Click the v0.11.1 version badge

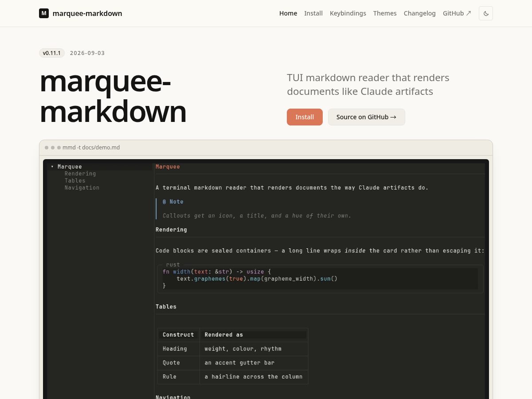52,53
